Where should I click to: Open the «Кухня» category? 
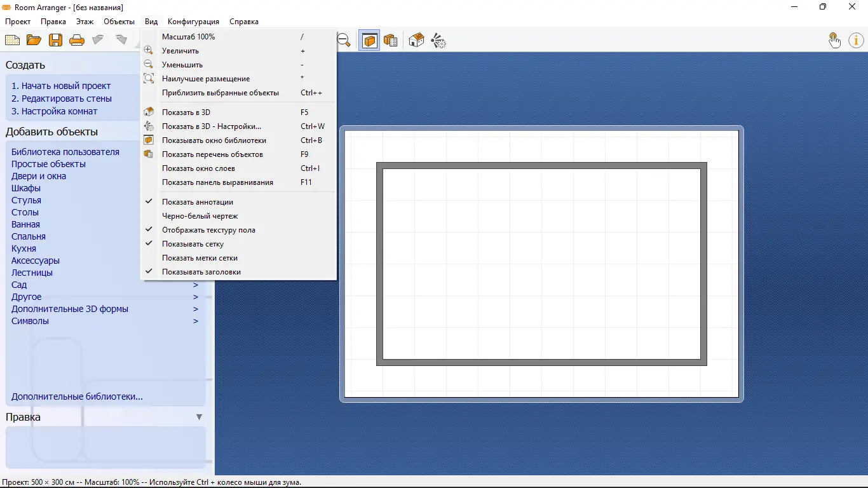tap(24, 248)
